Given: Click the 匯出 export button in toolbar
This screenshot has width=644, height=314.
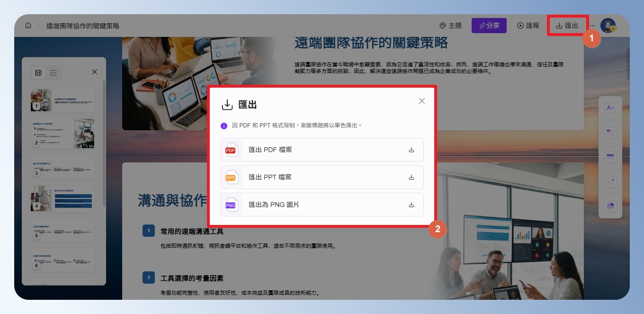Looking at the screenshot, I should tap(567, 26).
